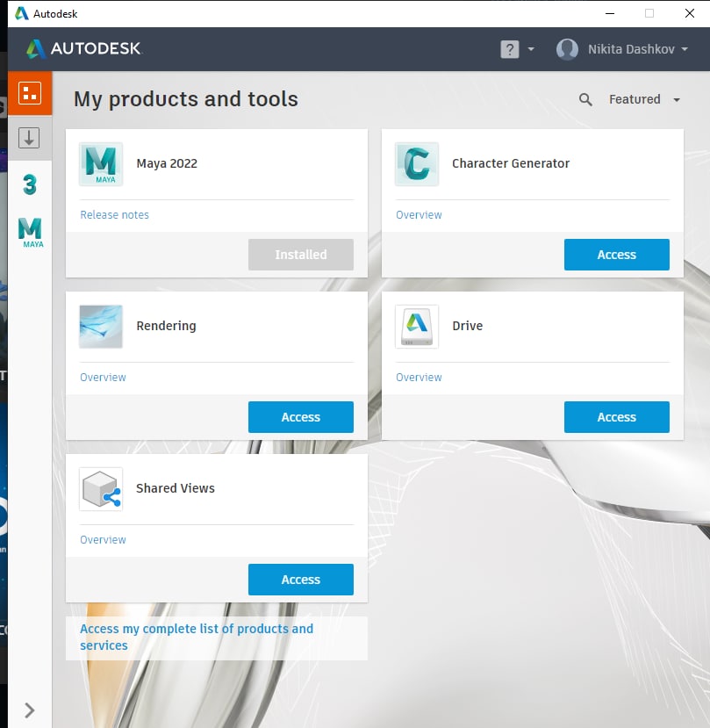This screenshot has height=728, width=710.
Task: Click the Installed button for Maya 2022
Action: (x=301, y=255)
